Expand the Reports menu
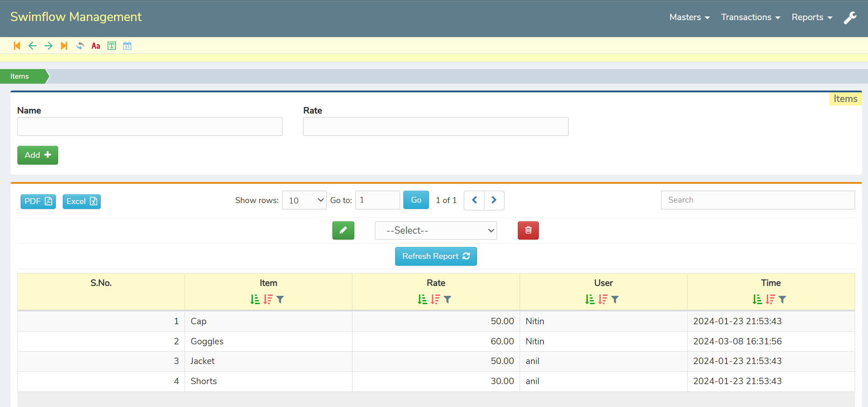Viewport: 868px width, 407px height. (x=811, y=17)
